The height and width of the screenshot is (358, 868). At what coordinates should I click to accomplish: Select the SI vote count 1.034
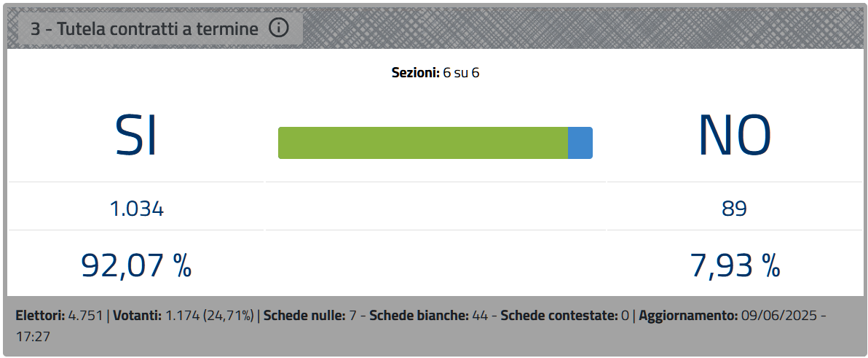(x=137, y=209)
